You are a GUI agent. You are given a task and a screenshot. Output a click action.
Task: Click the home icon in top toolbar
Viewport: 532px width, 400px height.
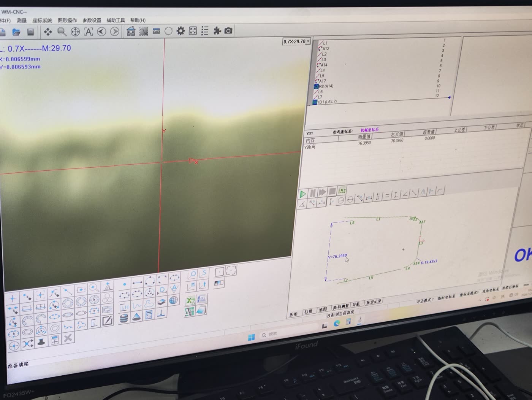pos(131,31)
